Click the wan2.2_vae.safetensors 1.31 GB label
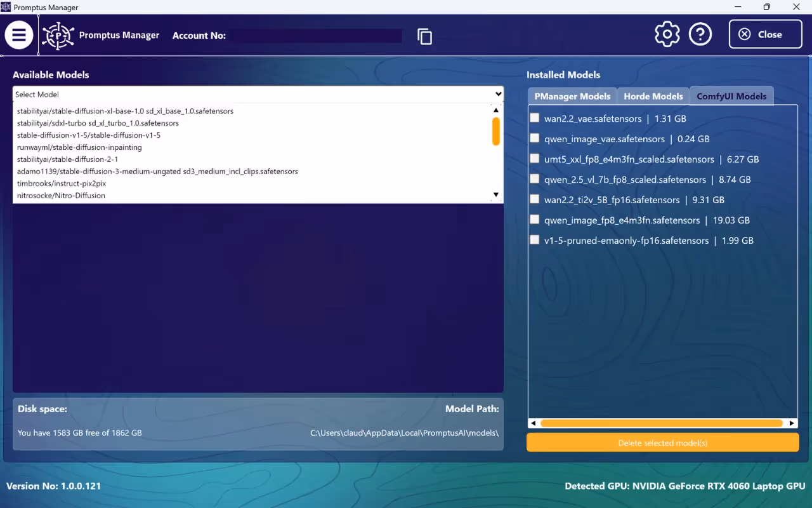812x508 pixels. point(615,119)
